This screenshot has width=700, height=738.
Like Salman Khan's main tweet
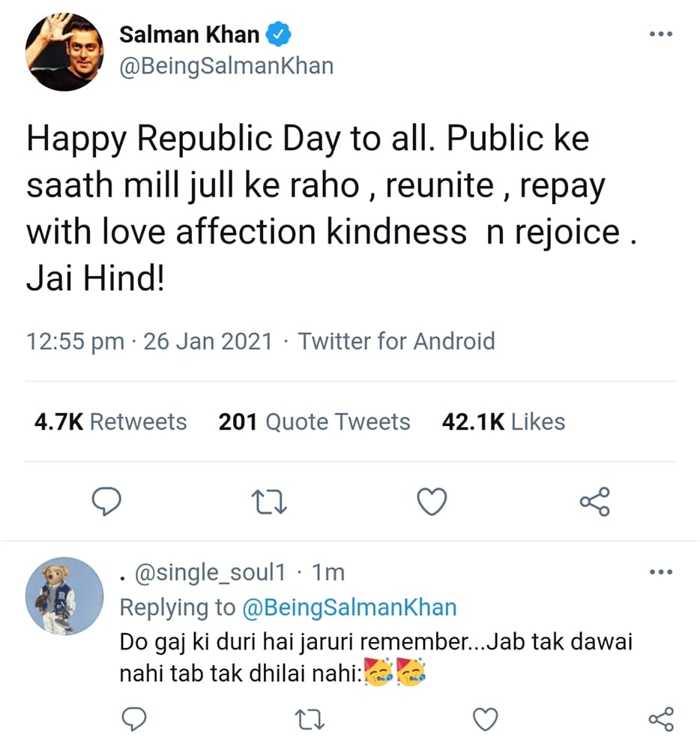point(432,501)
